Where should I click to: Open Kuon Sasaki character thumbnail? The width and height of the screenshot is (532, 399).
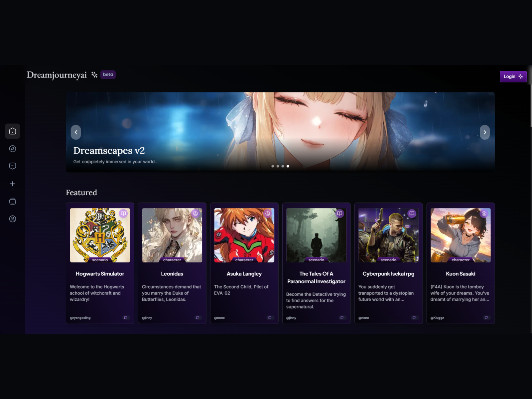[461, 235]
